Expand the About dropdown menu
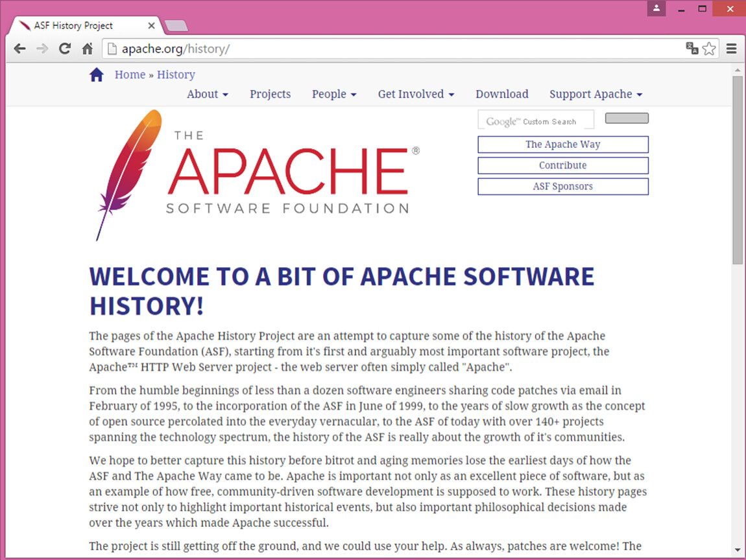Viewport: 746px width, 560px height. coord(208,94)
